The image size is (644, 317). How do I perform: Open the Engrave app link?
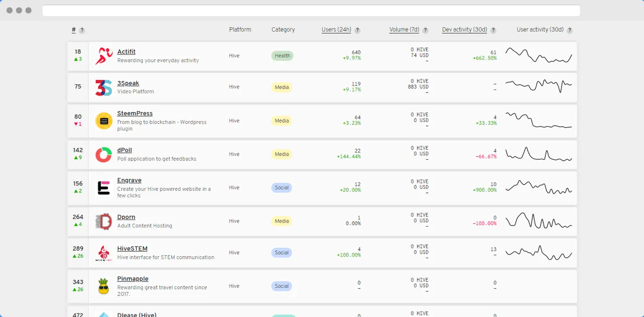[x=129, y=180]
